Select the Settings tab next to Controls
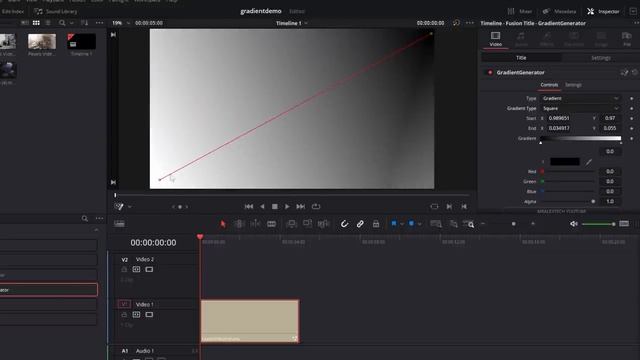 tap(573, 85)
